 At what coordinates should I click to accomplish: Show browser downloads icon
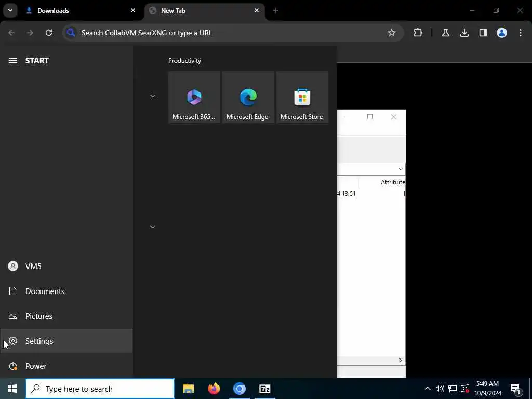(x=464, y=33)
